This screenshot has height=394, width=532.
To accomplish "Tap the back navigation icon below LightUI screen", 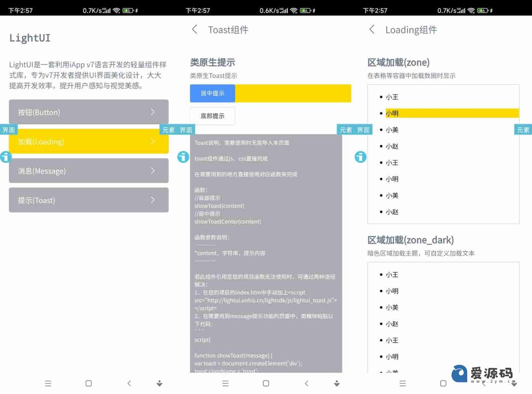I will coord(129,383).
